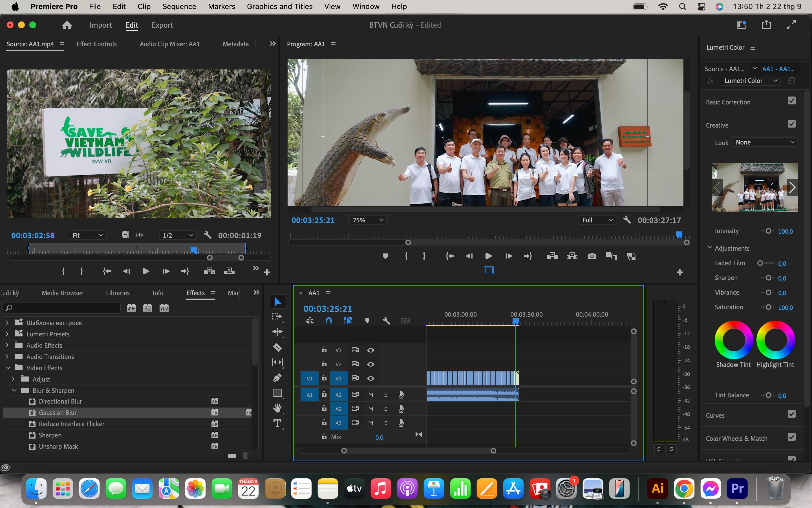The width and height of the screenshot is (812, 508).
Task: Open the Import workspace
Action: (101, 25)
